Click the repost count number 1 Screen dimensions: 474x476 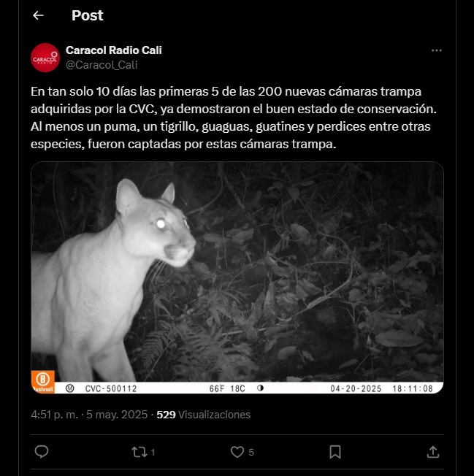click(153, 453)
